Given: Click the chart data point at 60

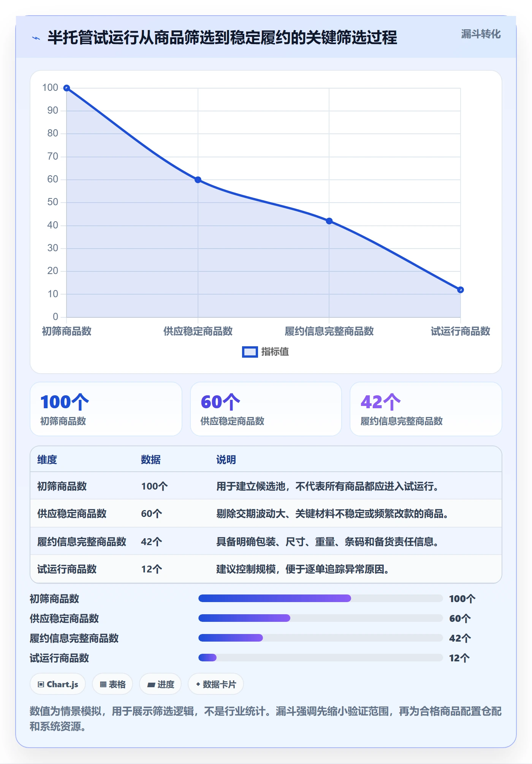Looking at the screenshot, I should (198, 180).
